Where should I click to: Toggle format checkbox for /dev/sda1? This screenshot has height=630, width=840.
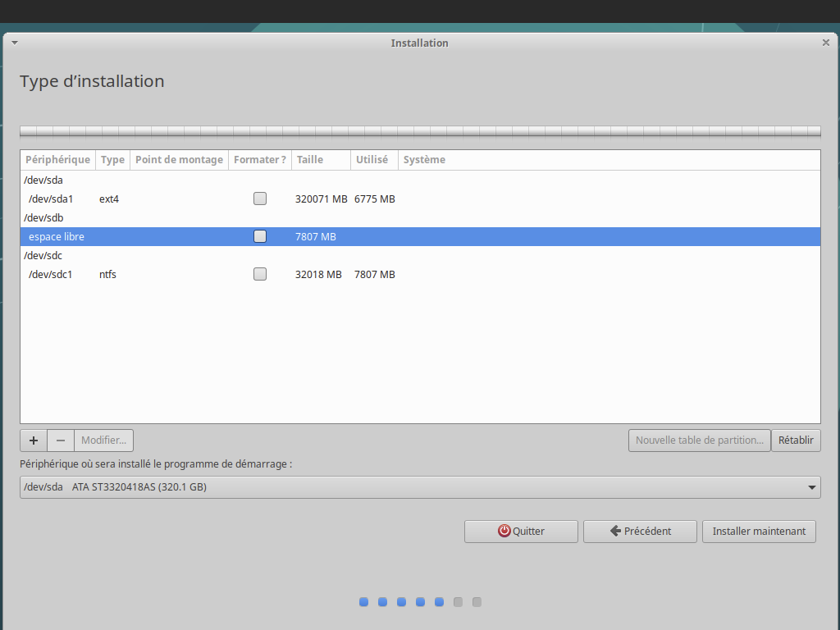coord(260,199)
